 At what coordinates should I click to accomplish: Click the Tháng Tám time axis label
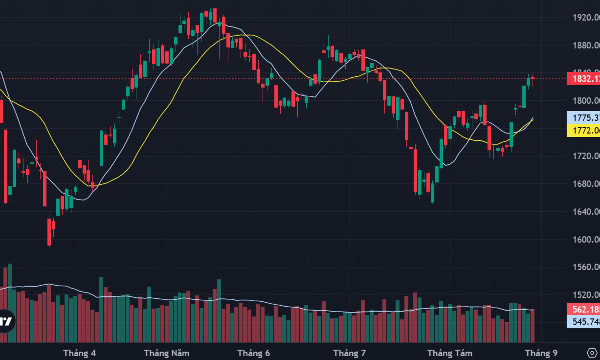[x=450, y=353]
